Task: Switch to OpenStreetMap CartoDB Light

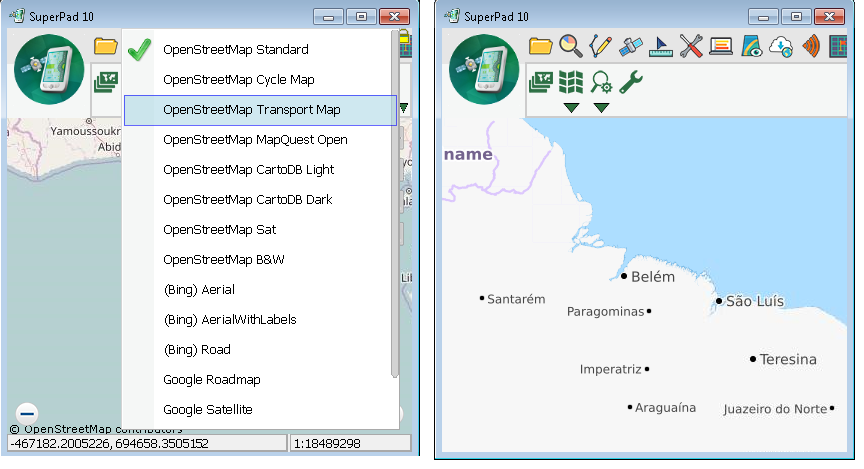Action: (260, 170)
